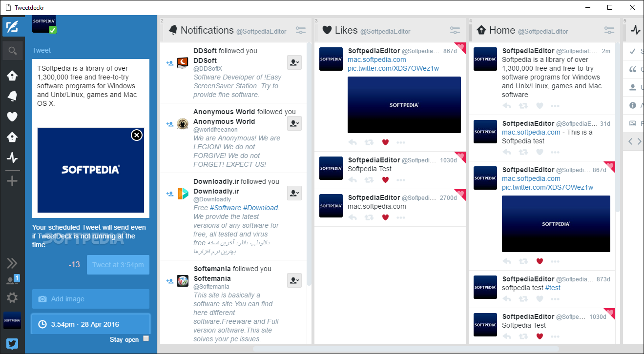Open follow menu for Softemania
Screen dimensions: 644x354
[294, 280]
